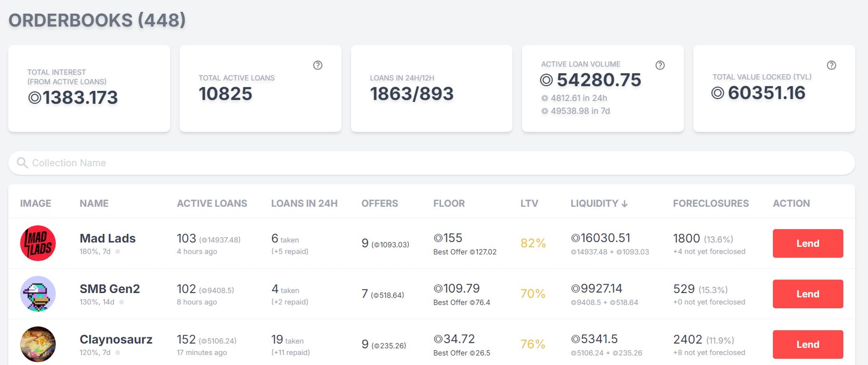Sort by Offers column header
The height and width of the screenshot is (365, 868).
click(x=380, y=203)
